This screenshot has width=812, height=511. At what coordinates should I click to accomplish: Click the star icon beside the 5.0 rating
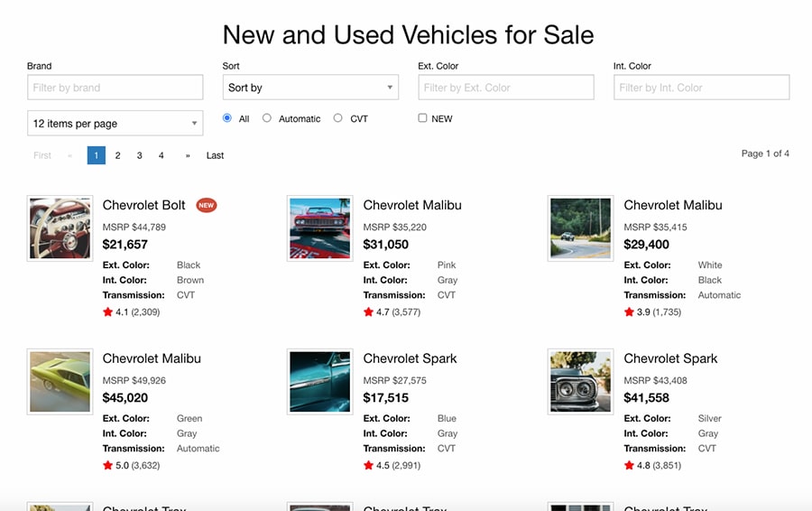point(108,466)
